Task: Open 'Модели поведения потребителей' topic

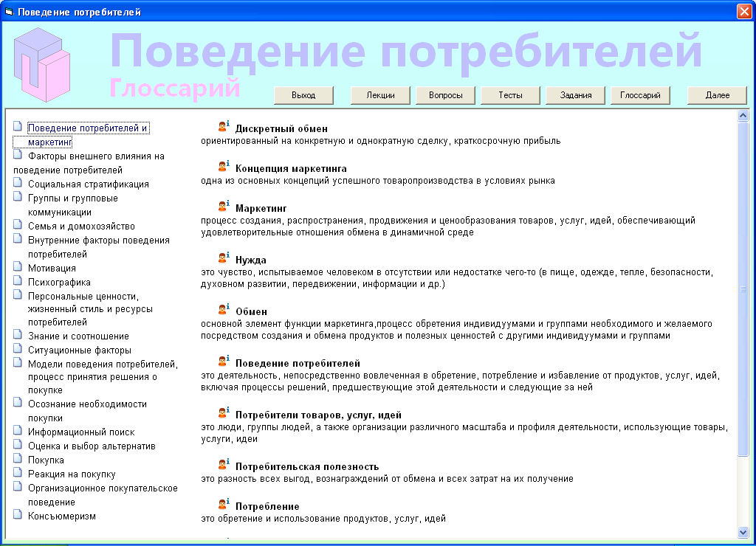Action: pos(103,377)
